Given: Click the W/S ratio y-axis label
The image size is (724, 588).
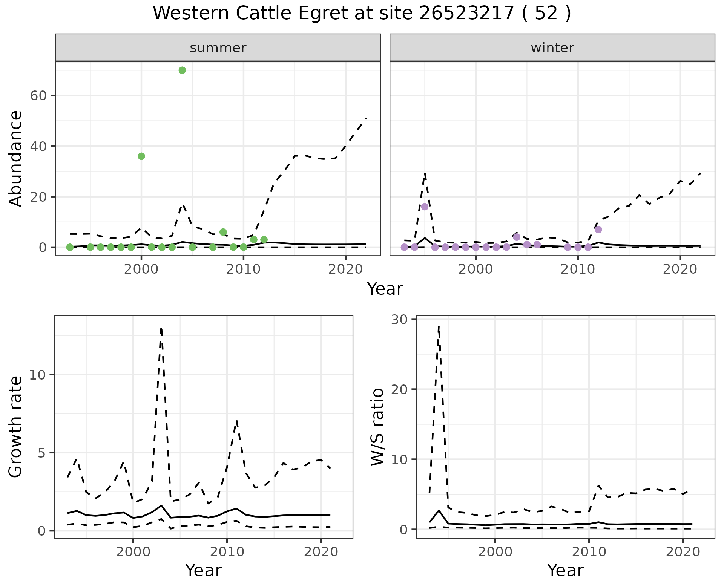Looking at the screenshot, I should [377, 427].
